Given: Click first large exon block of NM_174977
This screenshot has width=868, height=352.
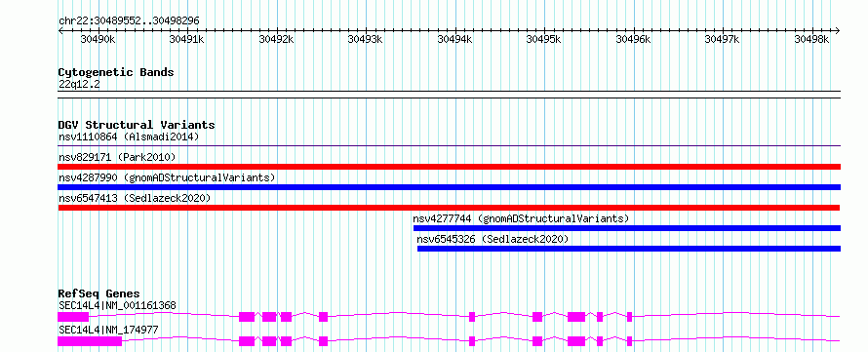Looking at the screenshot, I should (x=90, y=341).
